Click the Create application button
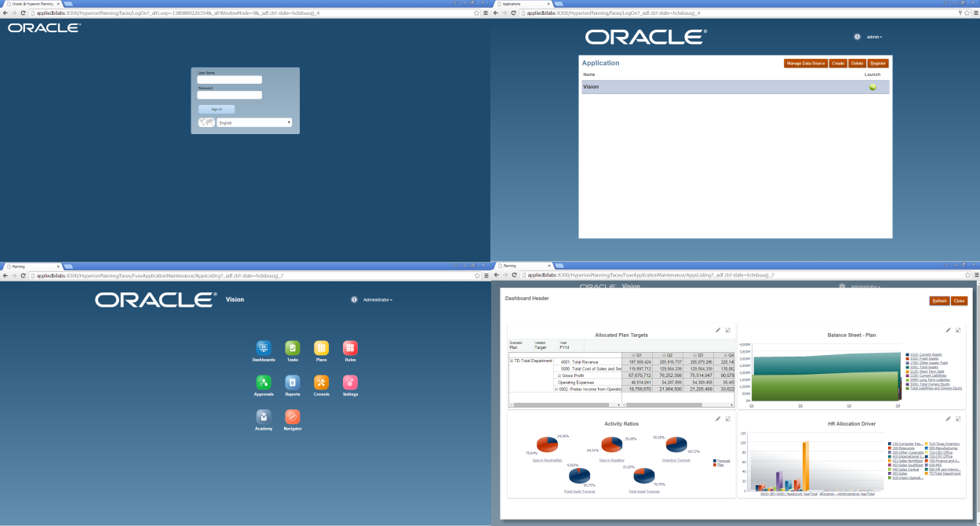980x526 pixels. (x=838, y=63)
